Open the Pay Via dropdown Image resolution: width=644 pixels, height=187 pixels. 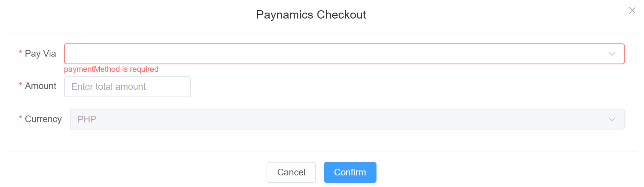pyautogui.click(x=344, y=54)
